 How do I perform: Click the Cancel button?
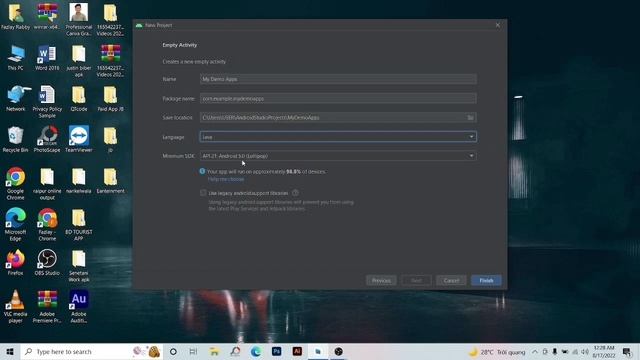point(451,280)
